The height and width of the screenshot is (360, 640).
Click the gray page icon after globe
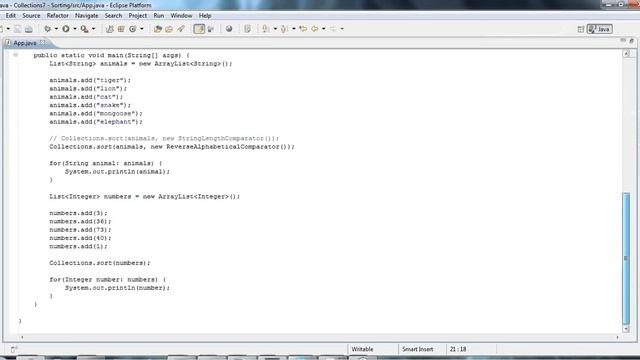click(x=247, y=29)
